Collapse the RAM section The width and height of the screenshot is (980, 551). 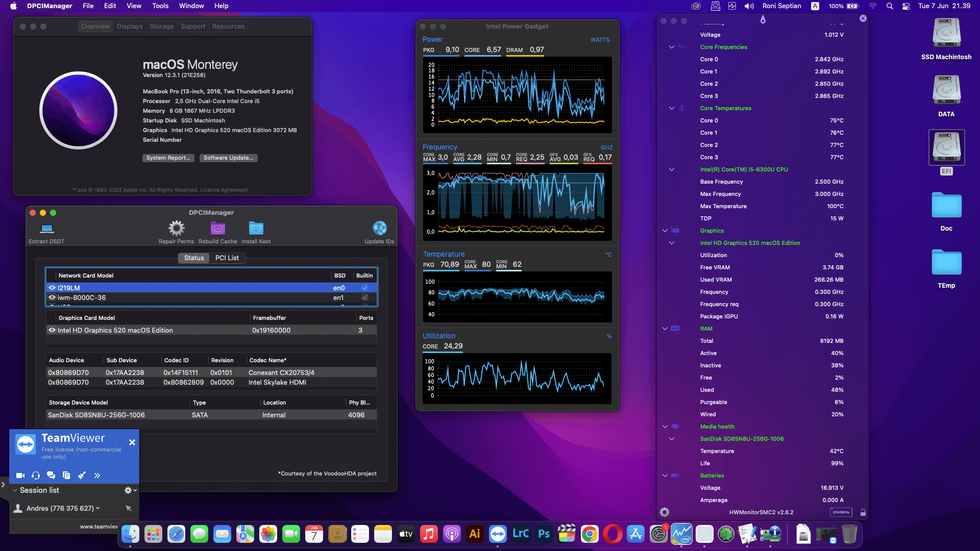(665, 329)
